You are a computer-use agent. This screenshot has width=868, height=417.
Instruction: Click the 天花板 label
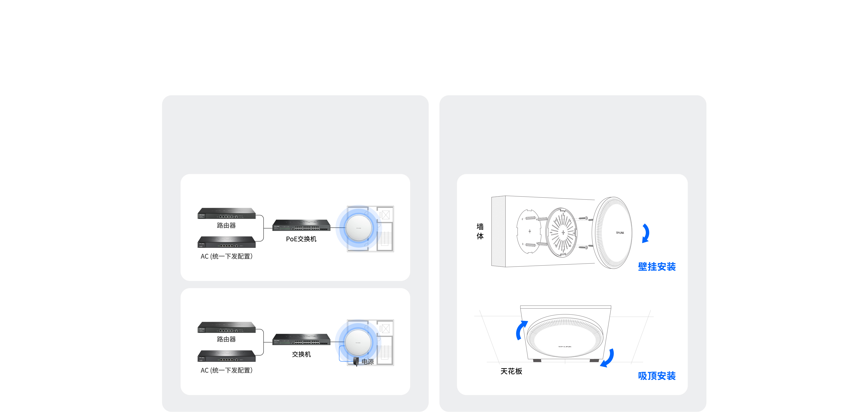511,371
